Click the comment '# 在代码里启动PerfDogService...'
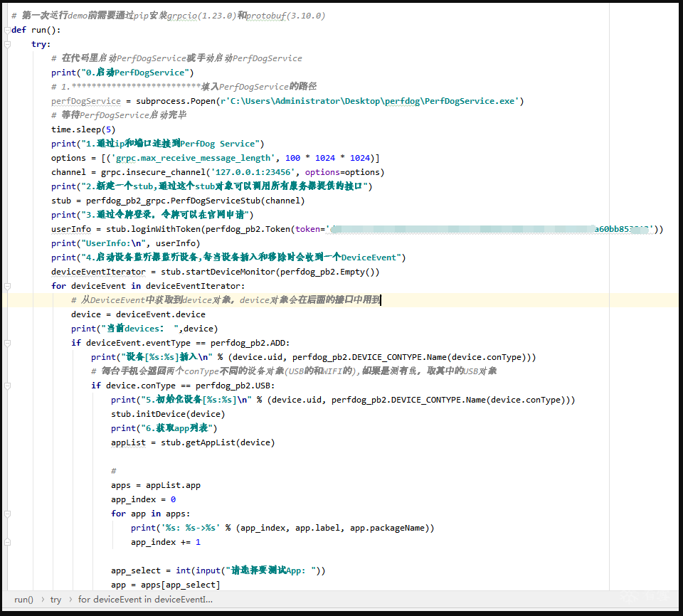683x616 pixels. [176, 58]
